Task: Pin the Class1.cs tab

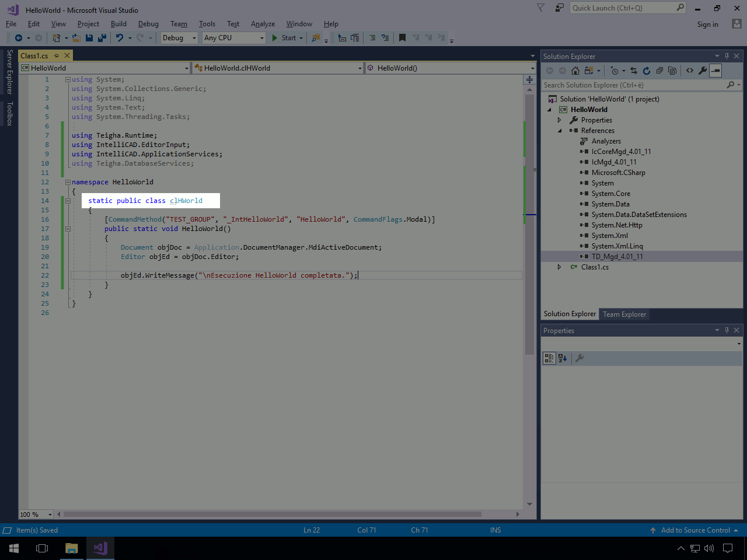Action: tap(57, 55)
